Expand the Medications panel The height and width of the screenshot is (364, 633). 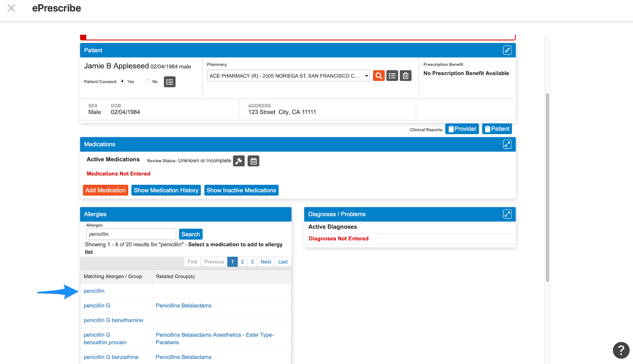[507, 144]
